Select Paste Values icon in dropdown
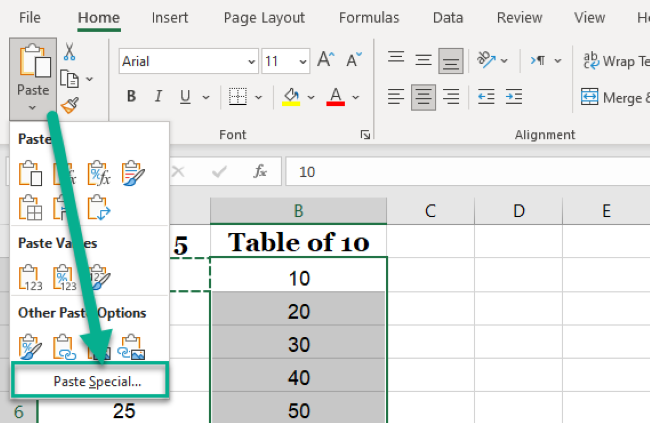The width and height of the screenshot is (650, 423). [x=30, y=276]
